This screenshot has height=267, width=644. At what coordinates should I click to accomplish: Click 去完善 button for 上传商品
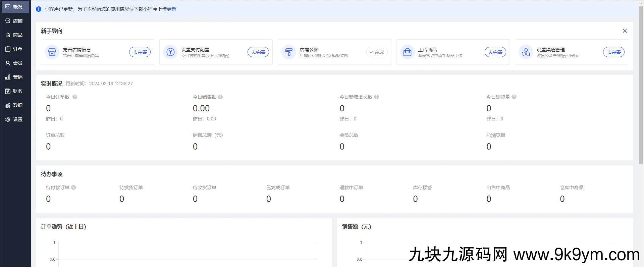pos(495,52)
